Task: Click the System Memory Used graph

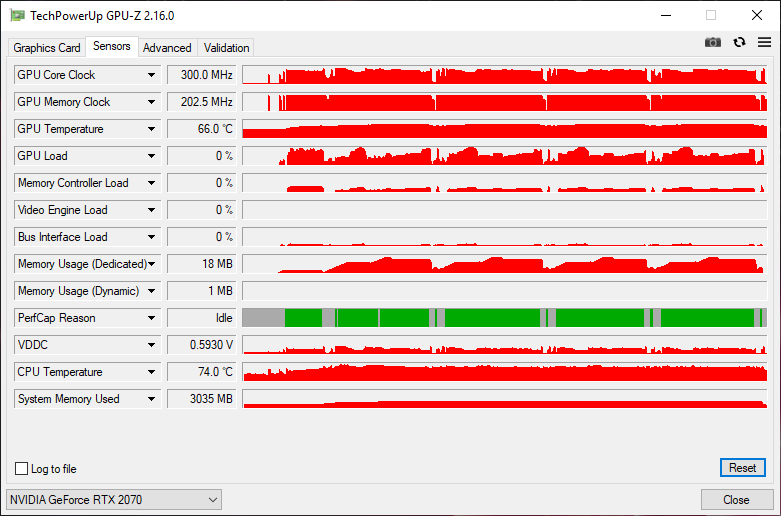Action: tap(505, 399)
